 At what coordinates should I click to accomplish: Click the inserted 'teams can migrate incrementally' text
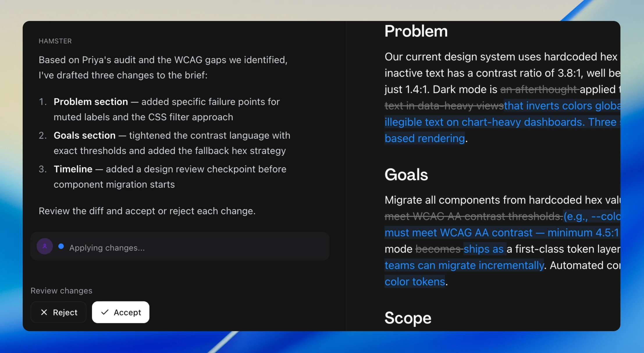pos(464,265)
